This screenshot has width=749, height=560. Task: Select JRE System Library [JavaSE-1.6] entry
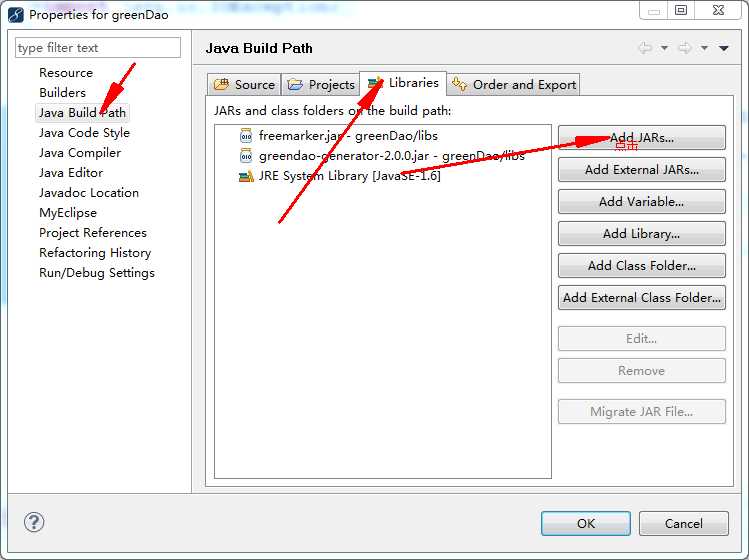coord(340,176)
